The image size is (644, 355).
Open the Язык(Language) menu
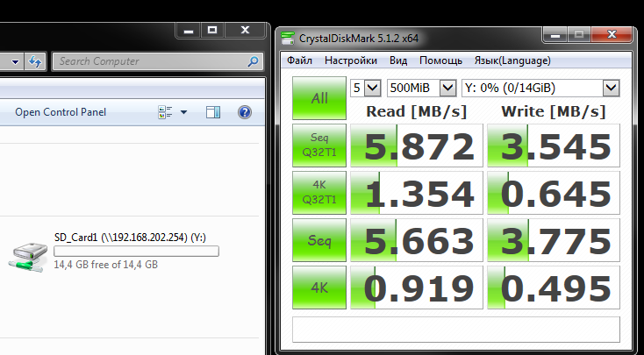click(512, 60)
